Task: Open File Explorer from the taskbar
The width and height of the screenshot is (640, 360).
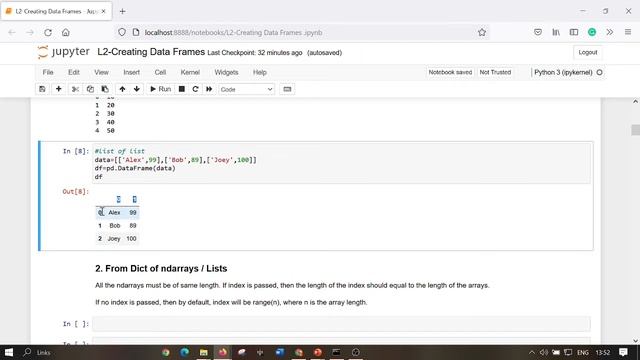Action: point(204,352)
